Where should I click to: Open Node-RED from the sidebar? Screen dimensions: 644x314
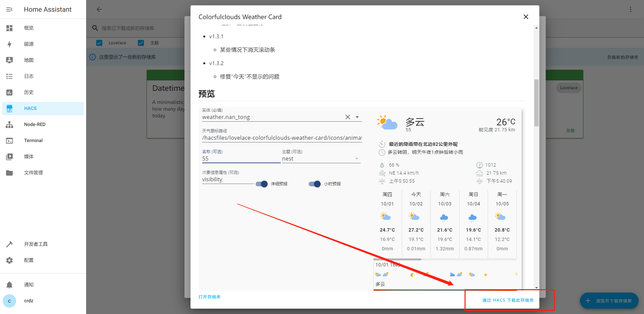click(35, 124)
